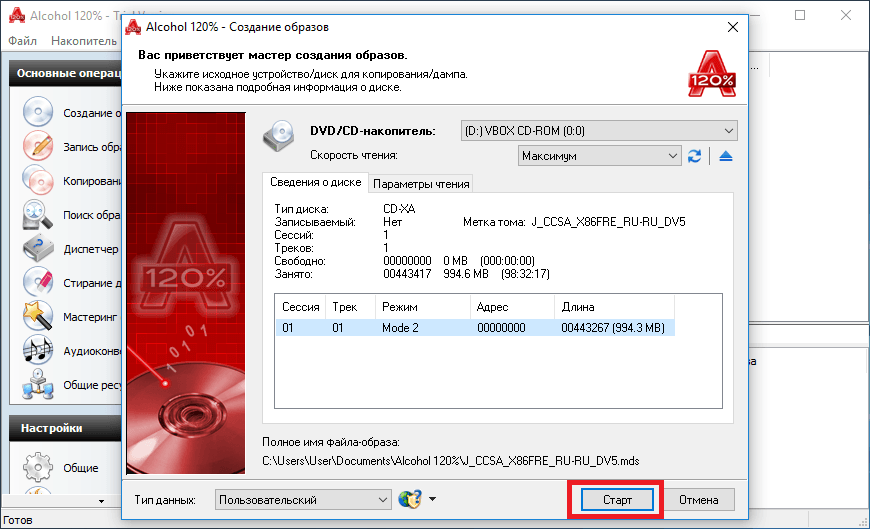Click the Адрес column header
This screenshot has height=529, width=870.
click(x=513, y=307)
